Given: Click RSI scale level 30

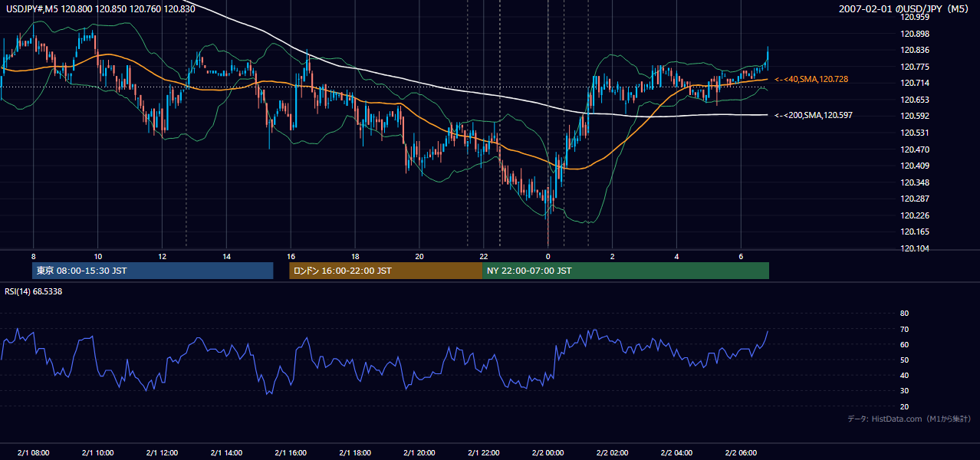Looking at the screenshot, I should (x=904, y=390).
